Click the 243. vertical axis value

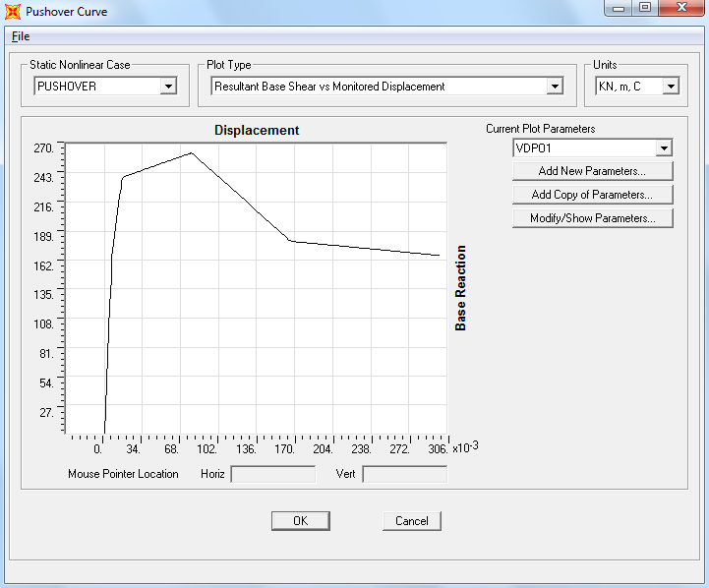pos(44,178)
